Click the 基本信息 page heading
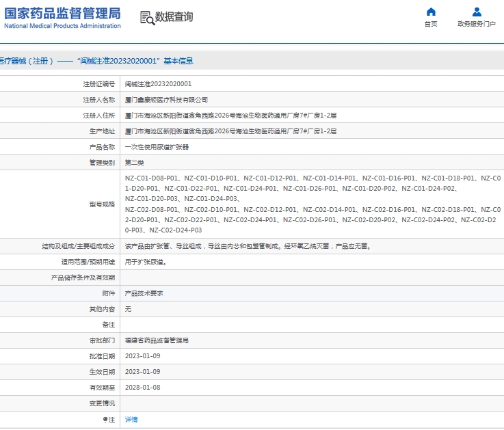Image resolution: width=504 pixels, height=430 pixels. (x=178, y=61)
